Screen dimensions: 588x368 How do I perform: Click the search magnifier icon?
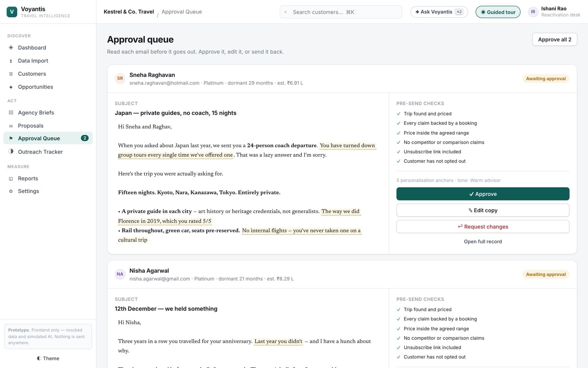pyautogui.click(x=286, y=12)
